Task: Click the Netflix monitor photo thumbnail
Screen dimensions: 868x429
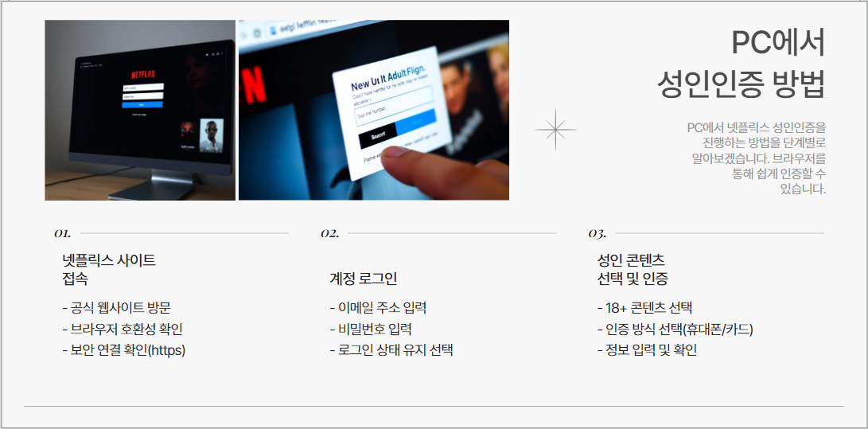Action: 140,110
